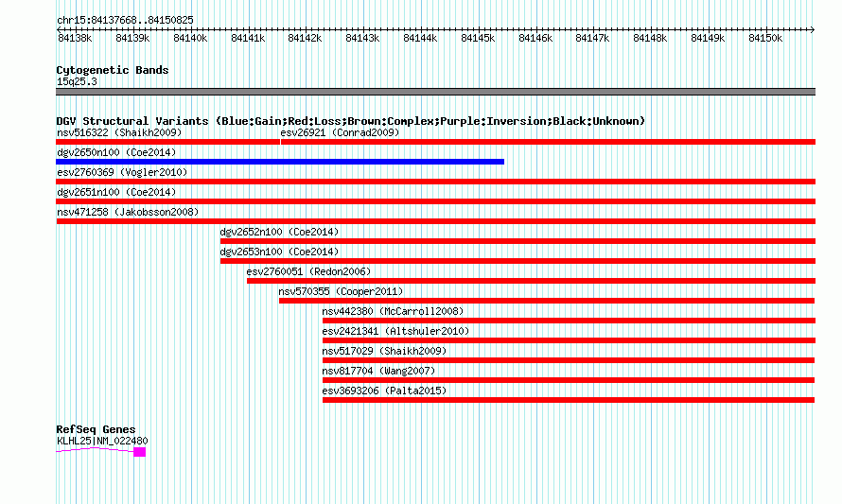Viewport: 842px width, 504px height.
Task: Select the red nsv442380 loss bar
Action: (x=569, y=321)
